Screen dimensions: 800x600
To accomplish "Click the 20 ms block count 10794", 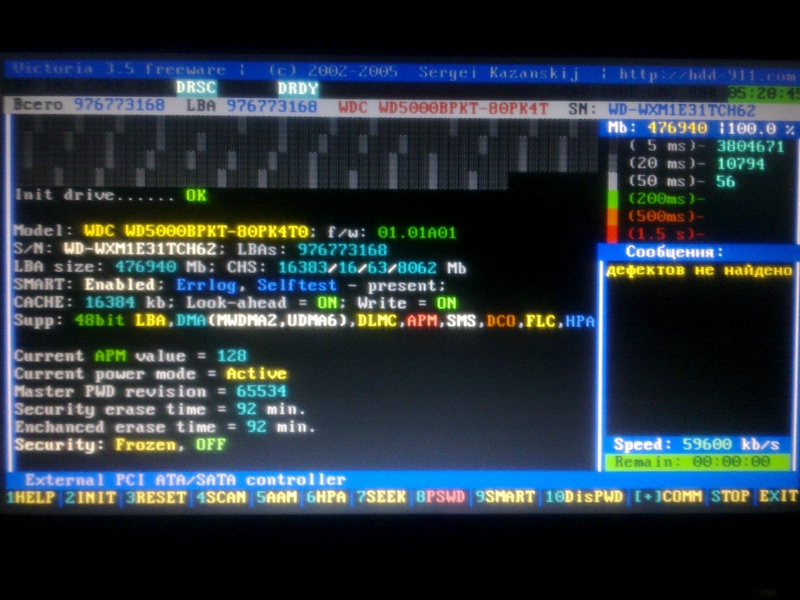I will pyautogui.click(x=741, y=164).
